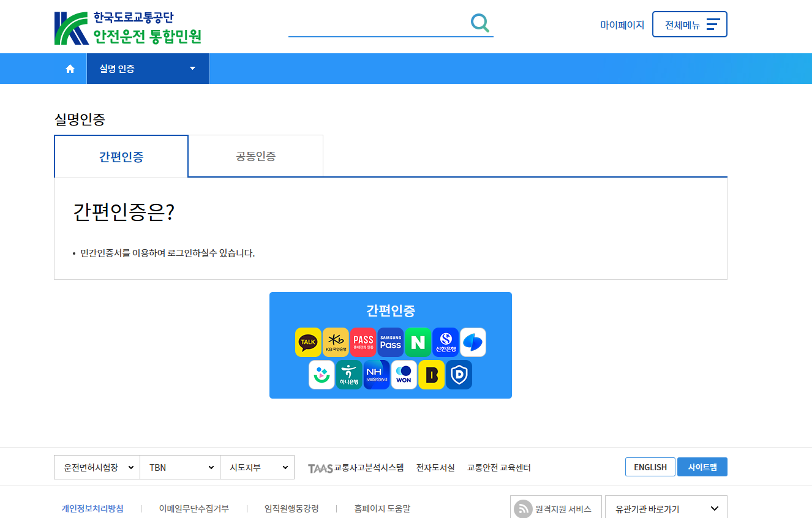
Task: Click the NH mobile certificate icon
Action: [377, 375]
